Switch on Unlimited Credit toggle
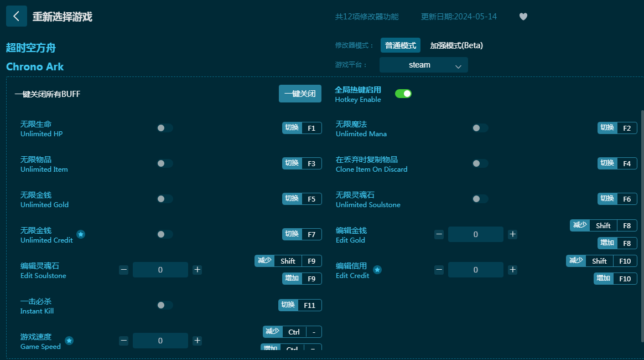Screen dimensions: 644x360 pos(165,234)
